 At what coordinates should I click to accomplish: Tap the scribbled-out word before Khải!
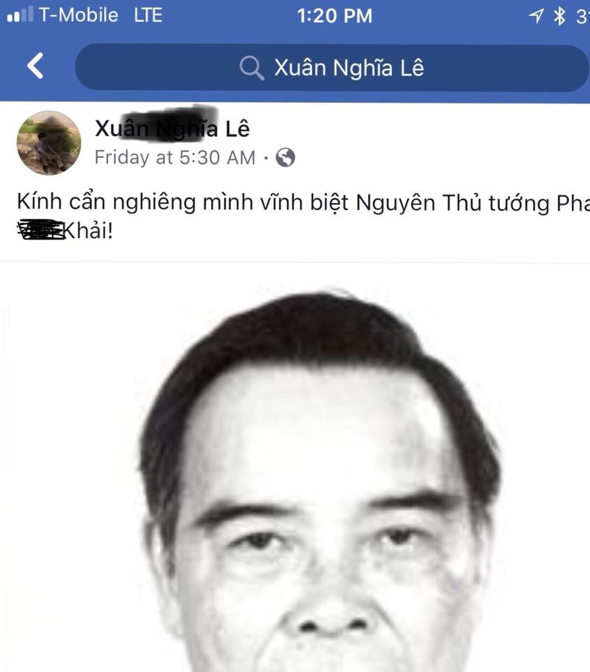(41, 230)
